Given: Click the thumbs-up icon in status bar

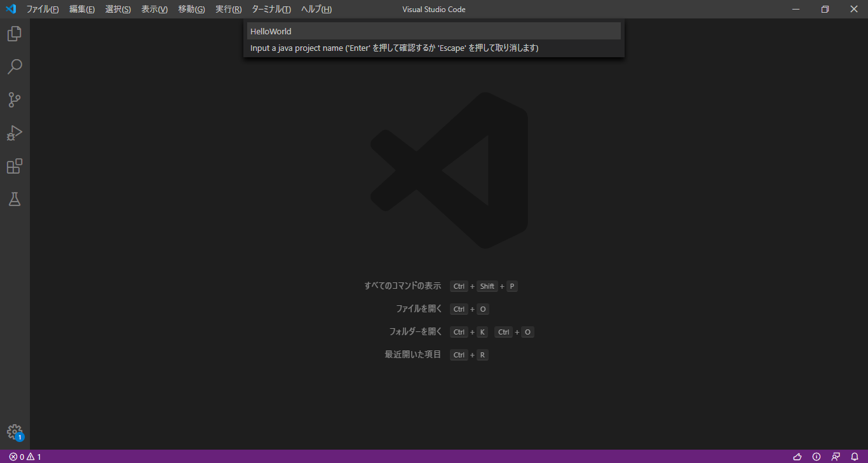Looking at the screenshot, I should tap(797, 457).
